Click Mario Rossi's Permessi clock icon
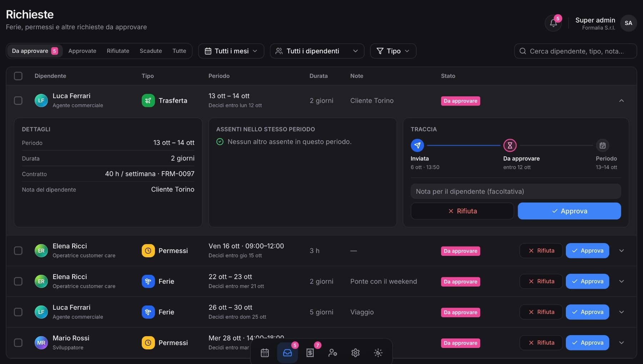This screenshot has width=643, height=364. 148,343
